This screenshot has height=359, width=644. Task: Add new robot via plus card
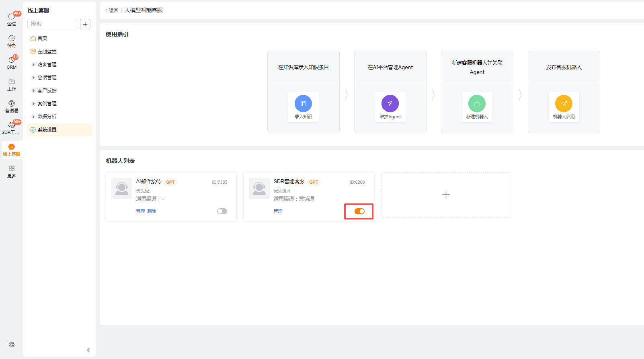click(446, 195)
